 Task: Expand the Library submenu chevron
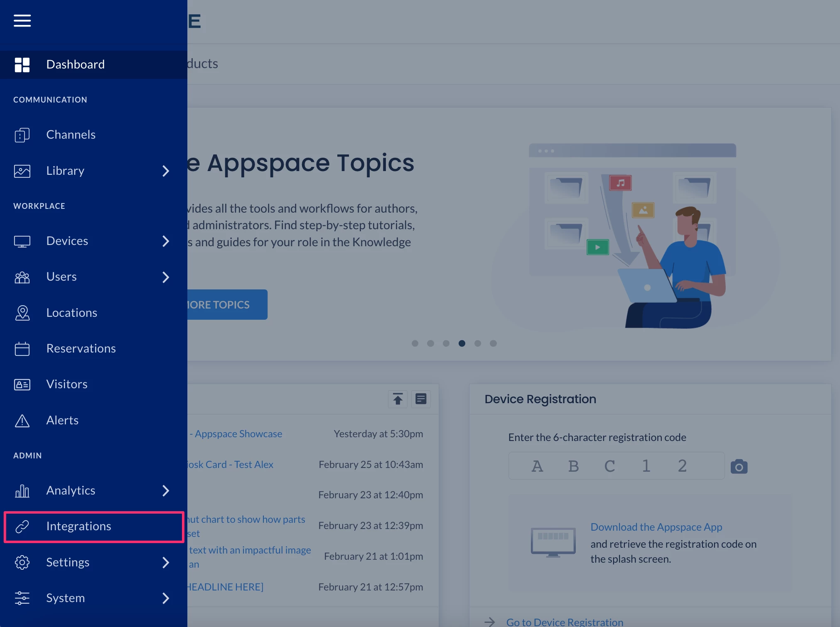[x=166, y=171]
